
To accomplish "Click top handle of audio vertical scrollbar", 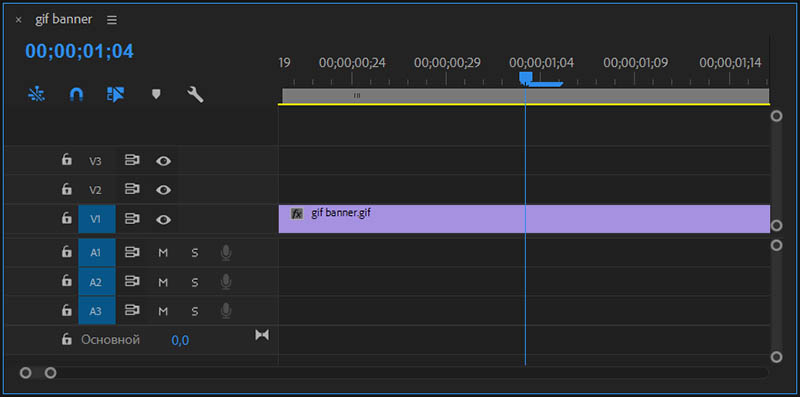I will 777,245.
